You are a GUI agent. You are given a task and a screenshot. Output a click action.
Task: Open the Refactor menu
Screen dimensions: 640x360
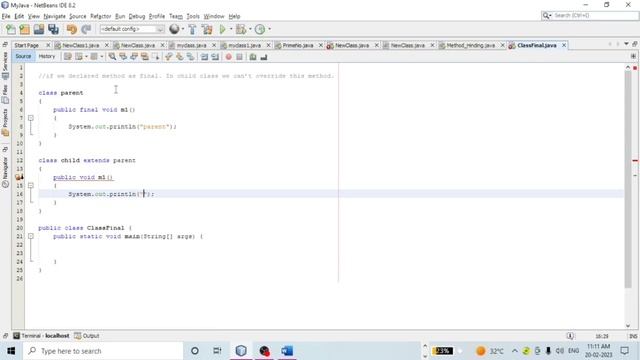pyautogui.click(x=100, y=16)
